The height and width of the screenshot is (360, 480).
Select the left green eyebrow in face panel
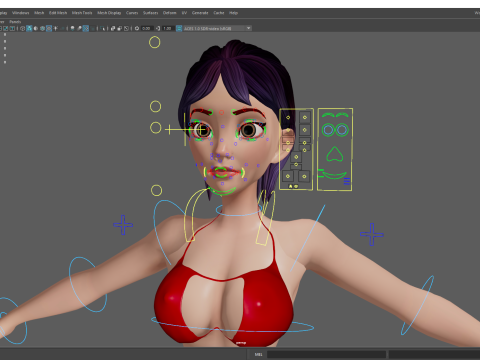click(x=328, y=115)
